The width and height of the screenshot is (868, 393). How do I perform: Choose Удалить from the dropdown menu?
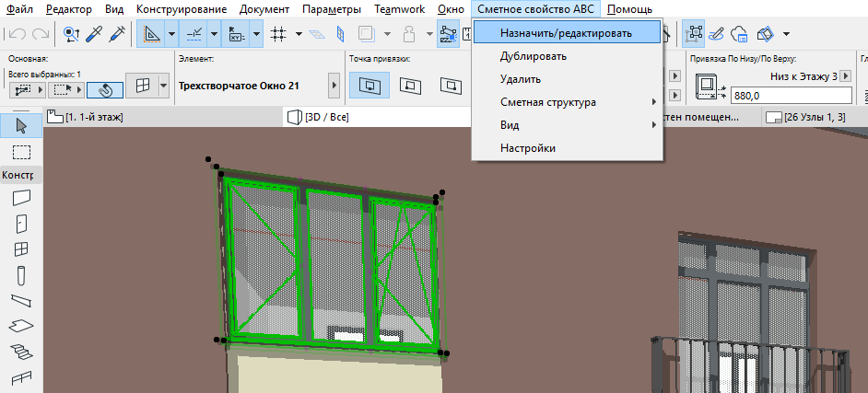pos(568,79)
